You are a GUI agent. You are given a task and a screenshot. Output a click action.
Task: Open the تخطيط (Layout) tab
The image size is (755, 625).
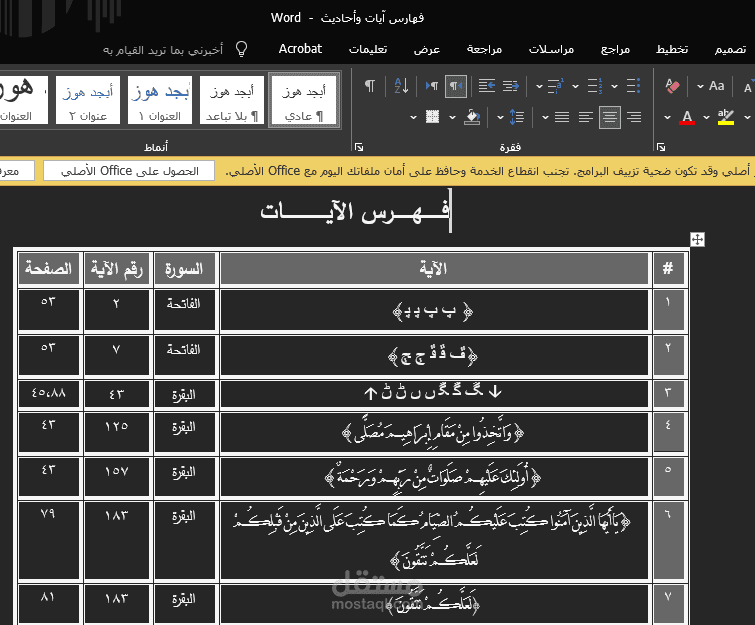click(672, 49)
